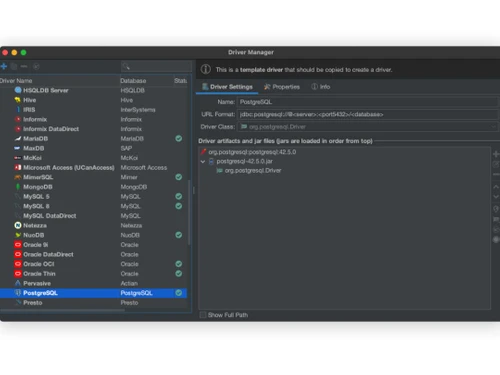Click the minus Delete driver toolbar icon

pos(24,66)
